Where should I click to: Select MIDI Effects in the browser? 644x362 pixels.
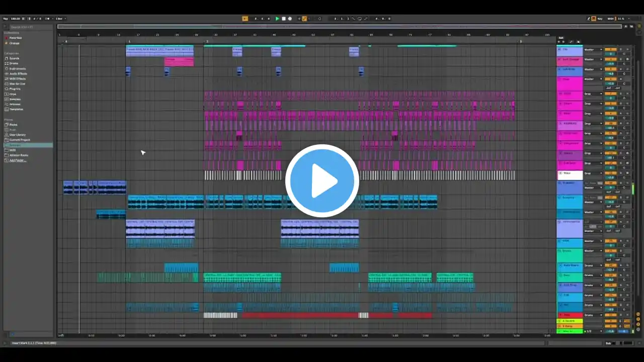click(18, 78)
